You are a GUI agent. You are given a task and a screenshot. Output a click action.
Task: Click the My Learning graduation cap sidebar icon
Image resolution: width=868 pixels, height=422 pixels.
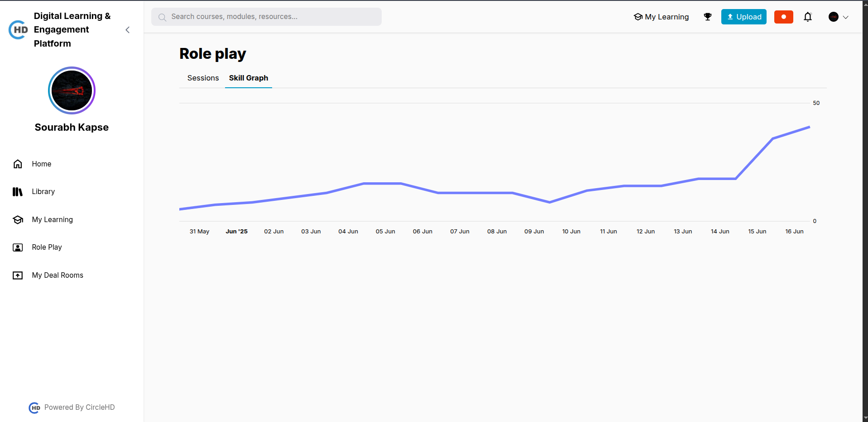coord(18,220)
